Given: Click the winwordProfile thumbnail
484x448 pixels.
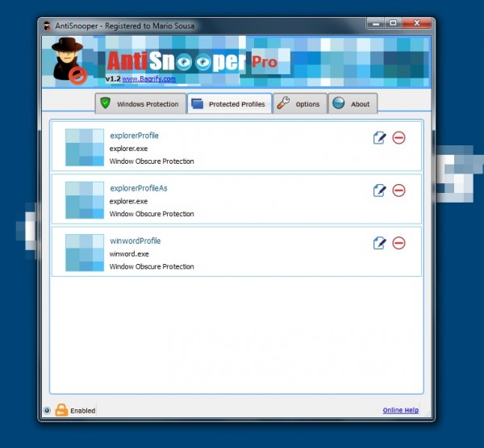Looking at the screenshot, I should (x=85, y=253).
